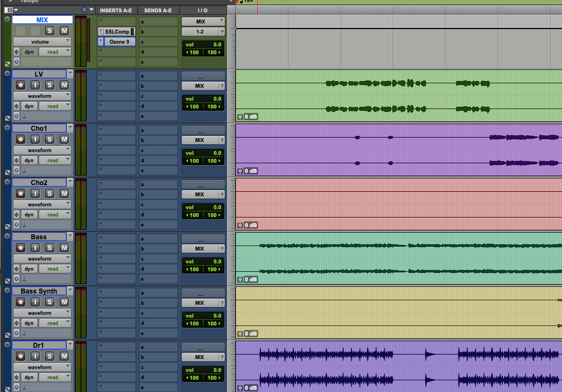The image size is (562, 392).
Task: Click the clip gain fader icon on Bass Synth clip
Action: 240,334
